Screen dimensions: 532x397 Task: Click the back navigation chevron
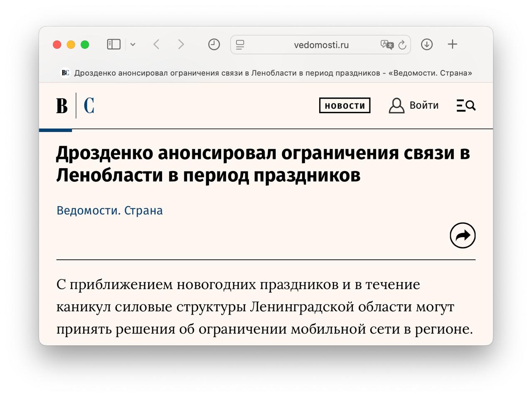pyautogui.click(x=156, y=44)
